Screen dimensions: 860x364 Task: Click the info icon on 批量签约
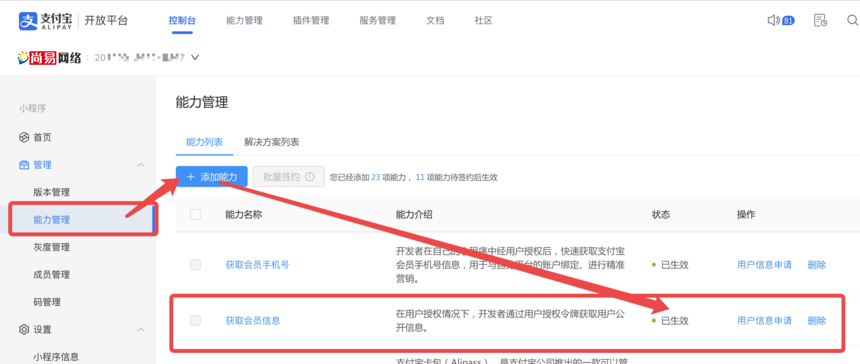click(309, 177)
